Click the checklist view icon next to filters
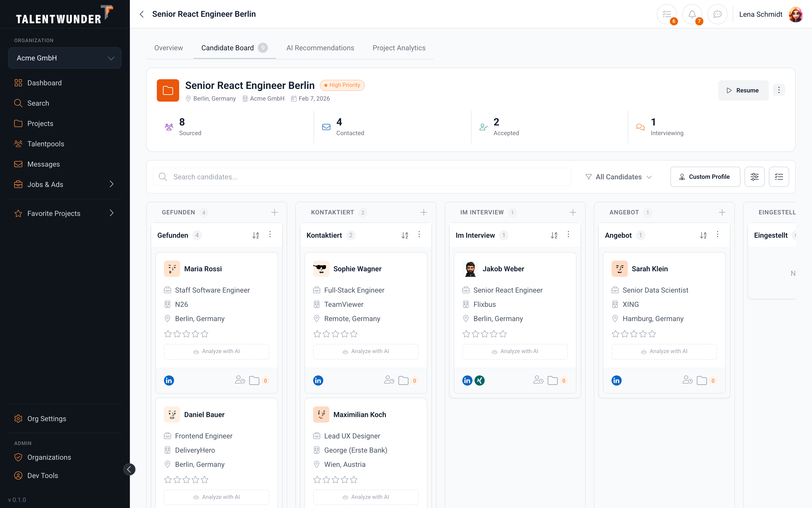Screen dimensions: 812x508 tap(779, 177)
